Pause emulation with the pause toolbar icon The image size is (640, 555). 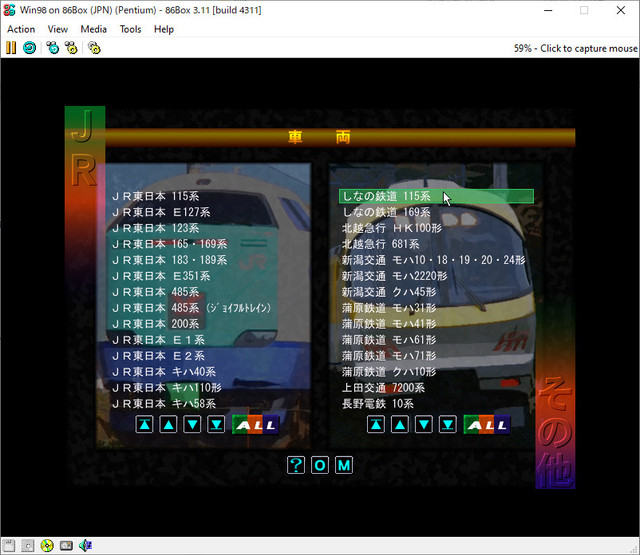[x=11, y=48]
